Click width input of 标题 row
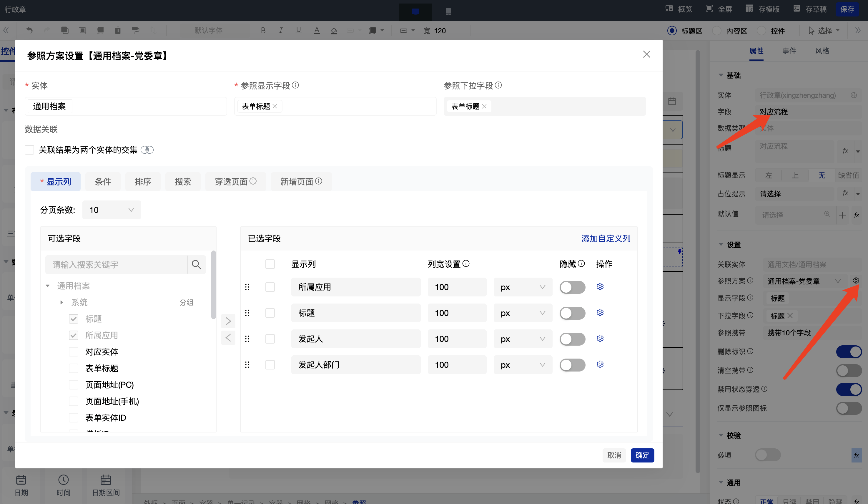Image resolution: width=868 pixels, height=504 pixels. (457, 313)
